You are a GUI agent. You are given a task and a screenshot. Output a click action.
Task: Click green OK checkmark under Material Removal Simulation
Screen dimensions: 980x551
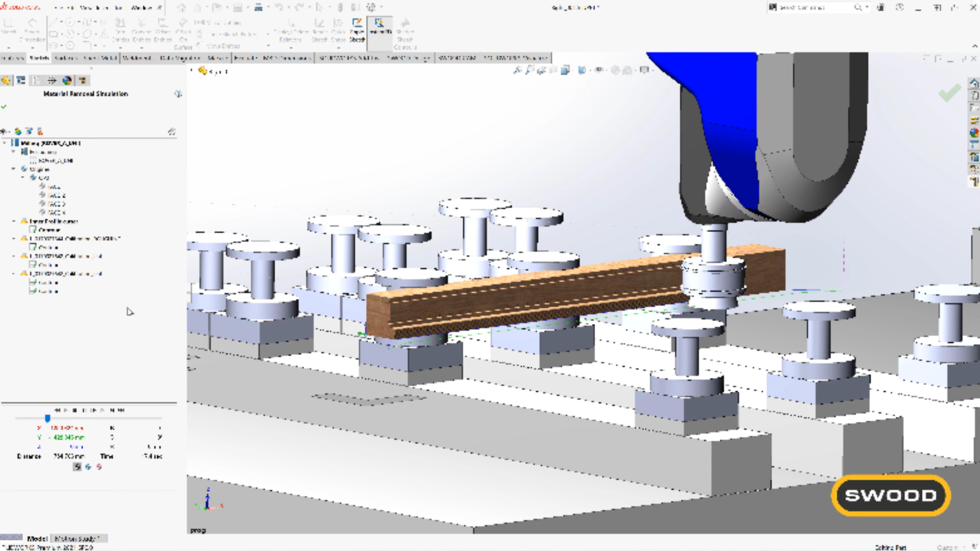pos(4,107)
